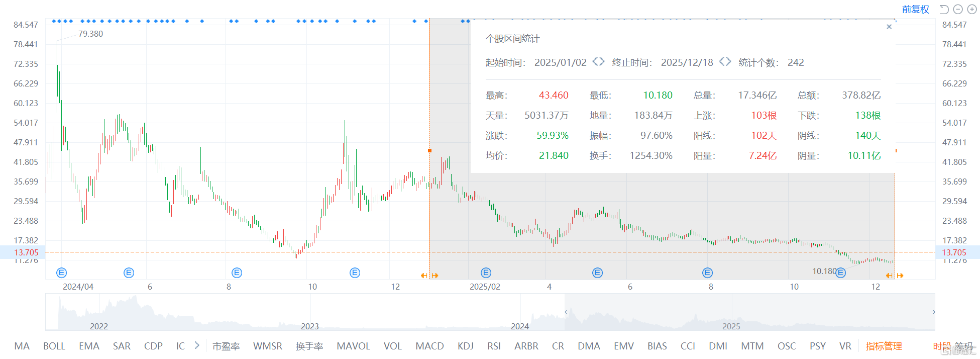Select the BOLL indicator tab

(54, 346)
